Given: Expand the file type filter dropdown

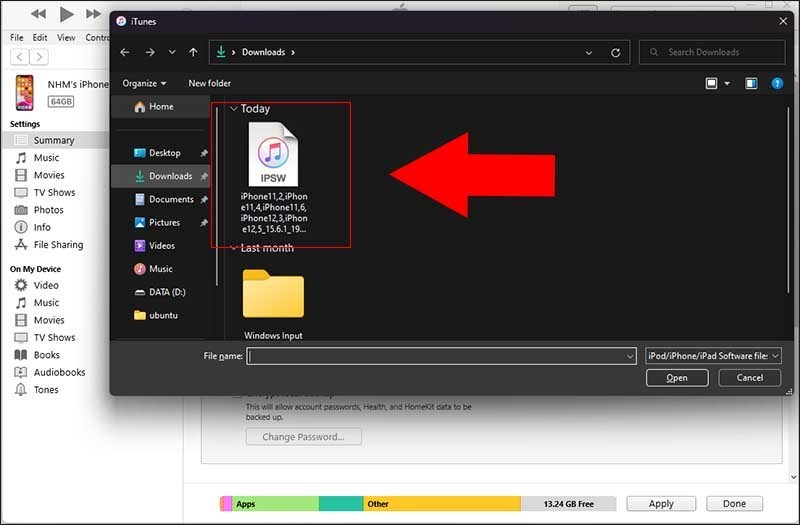Looking at the screenshot, I should pyautogui.click(x=713, y=356).
